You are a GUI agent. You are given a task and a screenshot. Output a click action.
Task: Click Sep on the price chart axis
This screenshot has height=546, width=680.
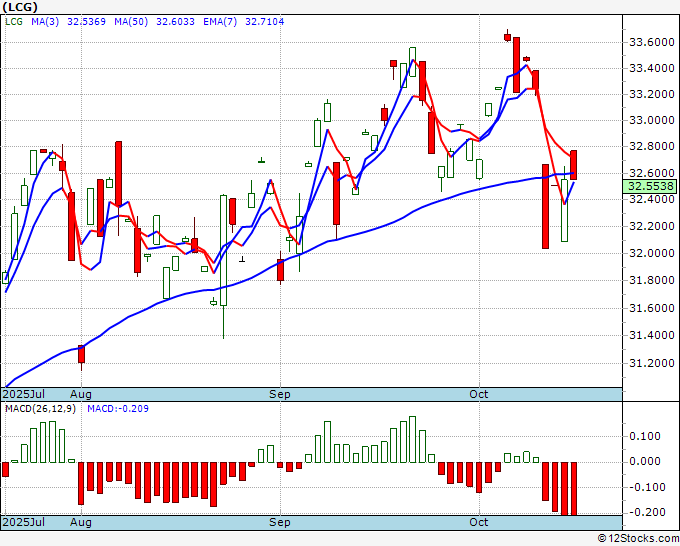(280, 394)
